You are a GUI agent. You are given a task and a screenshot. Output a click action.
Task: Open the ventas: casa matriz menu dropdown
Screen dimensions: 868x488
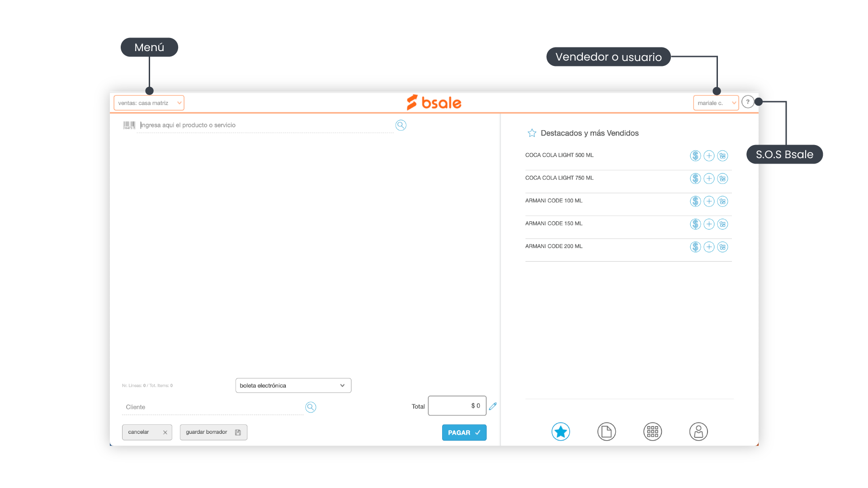(149, 103)
